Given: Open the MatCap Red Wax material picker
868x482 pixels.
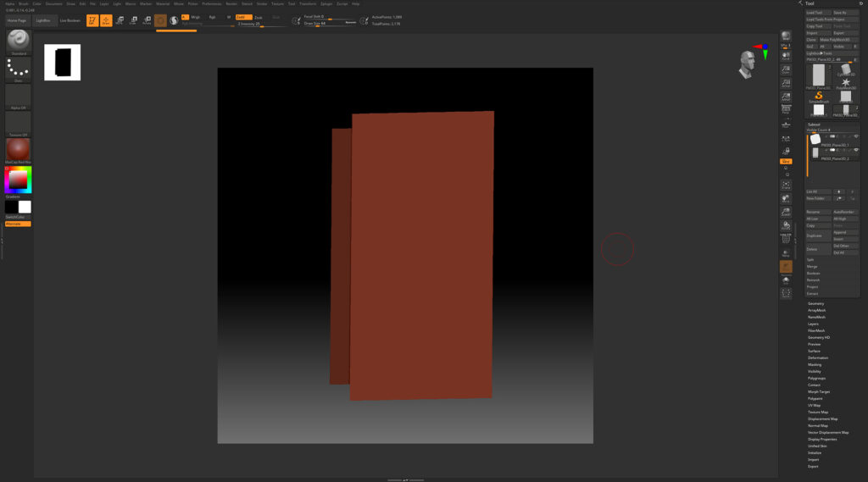Looking at the screenshot, I should pos(19,151).
